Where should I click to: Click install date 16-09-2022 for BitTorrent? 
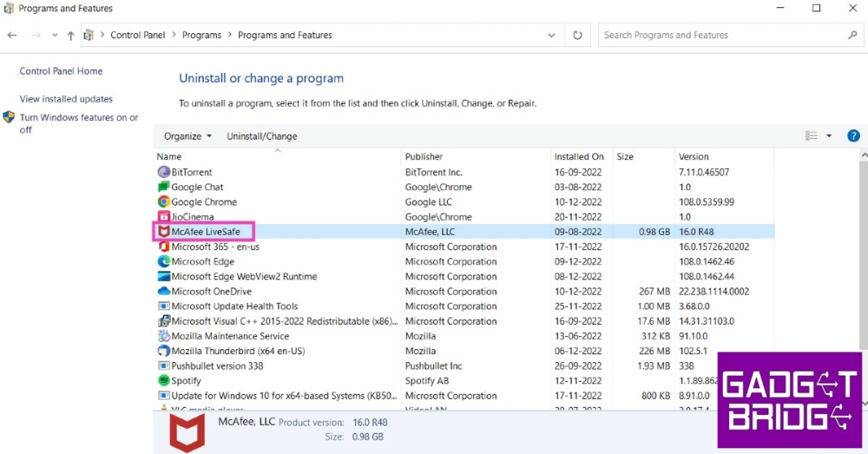coord(578,172)
